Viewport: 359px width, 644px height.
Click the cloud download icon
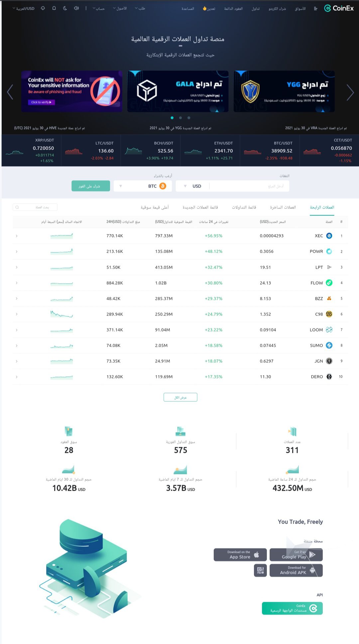[43, 8]
